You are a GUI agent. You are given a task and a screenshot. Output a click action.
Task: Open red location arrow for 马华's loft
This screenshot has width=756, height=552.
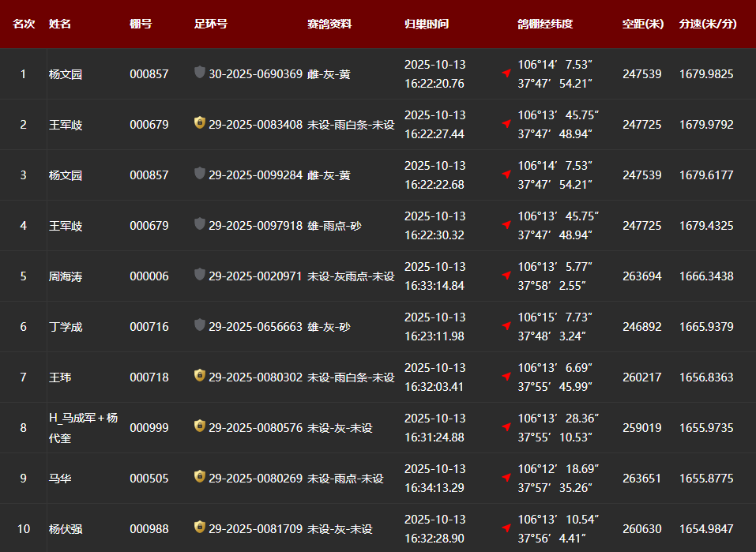506,477
